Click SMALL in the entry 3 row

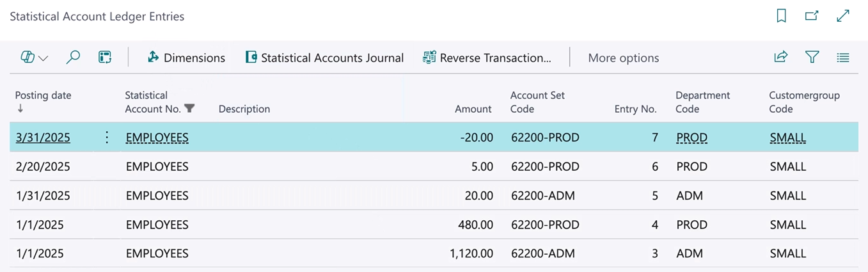(788, 253)
